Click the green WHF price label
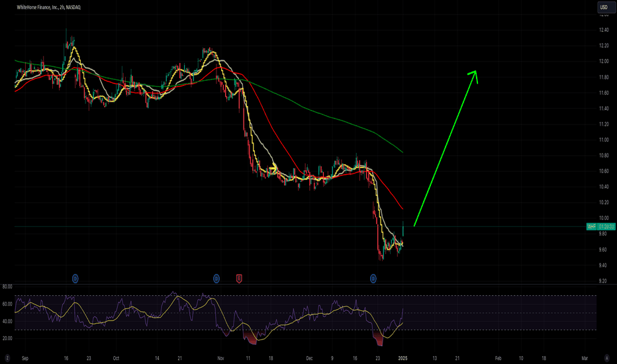This screenshot has width=617, height=364. [x=591, y=226]
